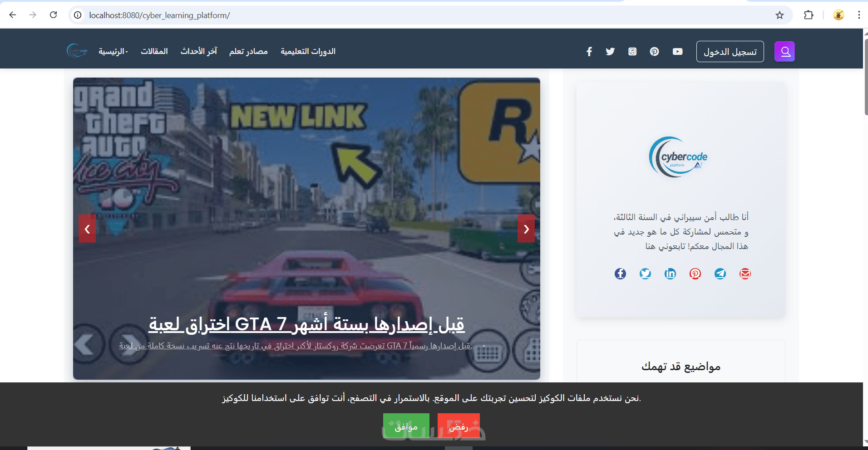
Task: Share via Twitter icon in the sidebar card
Action: [645, 274]
